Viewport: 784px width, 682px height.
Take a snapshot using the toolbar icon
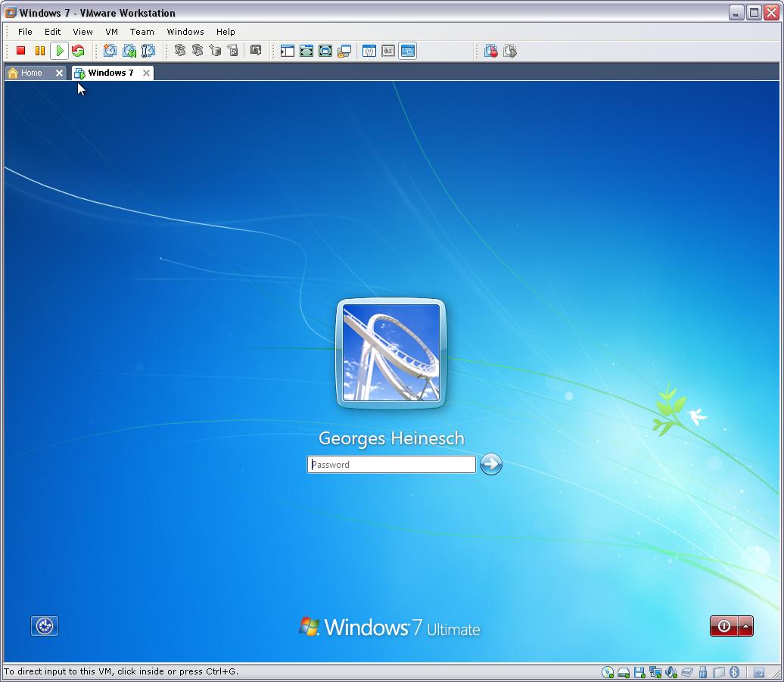pyautogui.click(x=110, y=51)
